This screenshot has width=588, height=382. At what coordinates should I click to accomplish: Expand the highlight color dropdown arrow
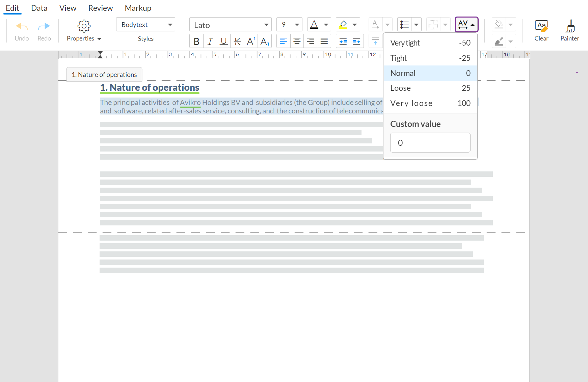(355, 24)
